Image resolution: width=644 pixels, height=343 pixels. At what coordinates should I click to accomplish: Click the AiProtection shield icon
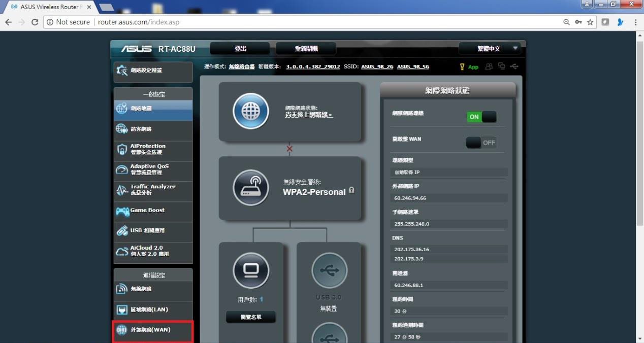(122, 149)
